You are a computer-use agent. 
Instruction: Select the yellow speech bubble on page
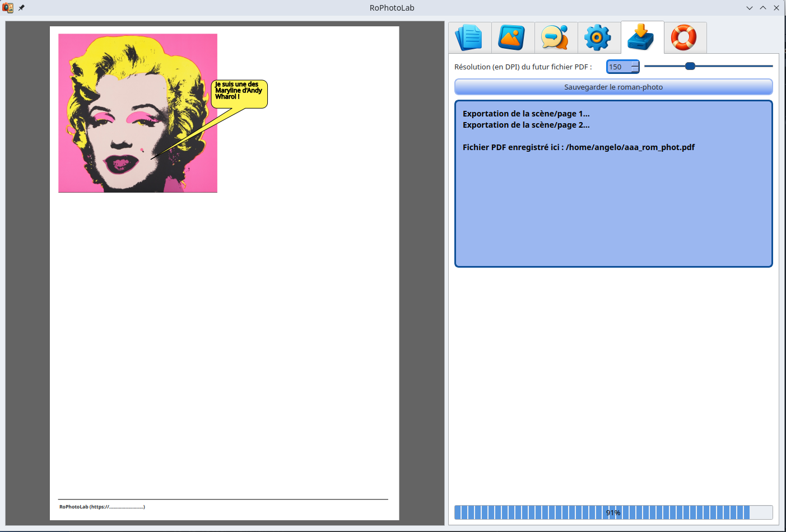point(240,94)
